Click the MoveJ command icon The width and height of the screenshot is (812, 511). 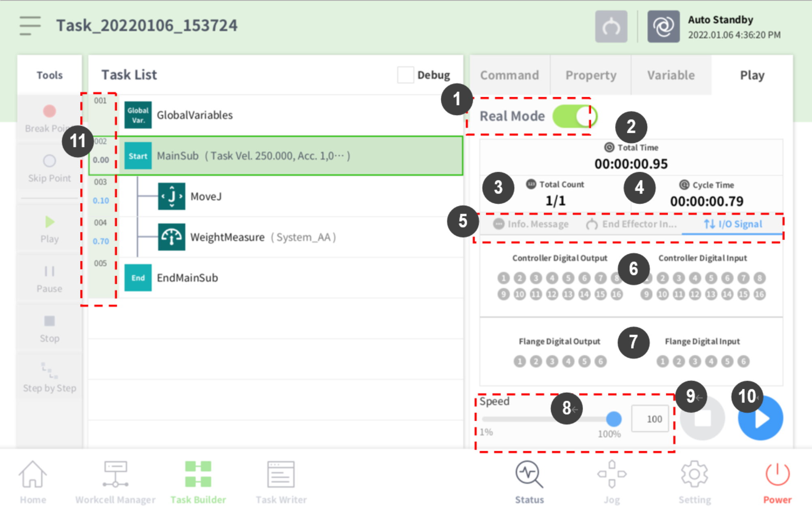171,196
